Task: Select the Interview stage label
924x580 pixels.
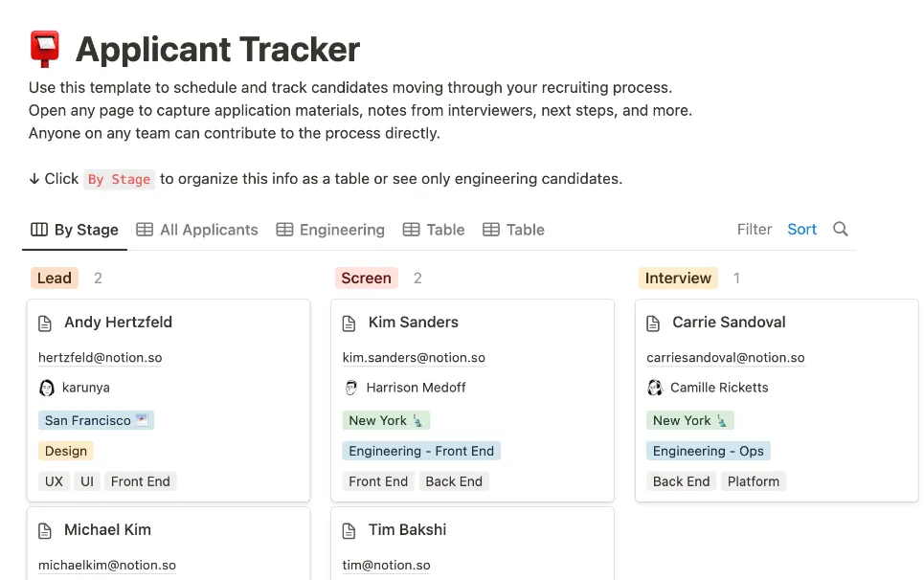Action: tap(678, 278)
